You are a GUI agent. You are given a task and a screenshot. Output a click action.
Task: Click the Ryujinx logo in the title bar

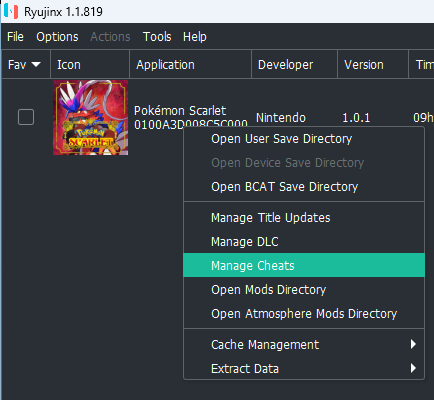pos(11,11)
